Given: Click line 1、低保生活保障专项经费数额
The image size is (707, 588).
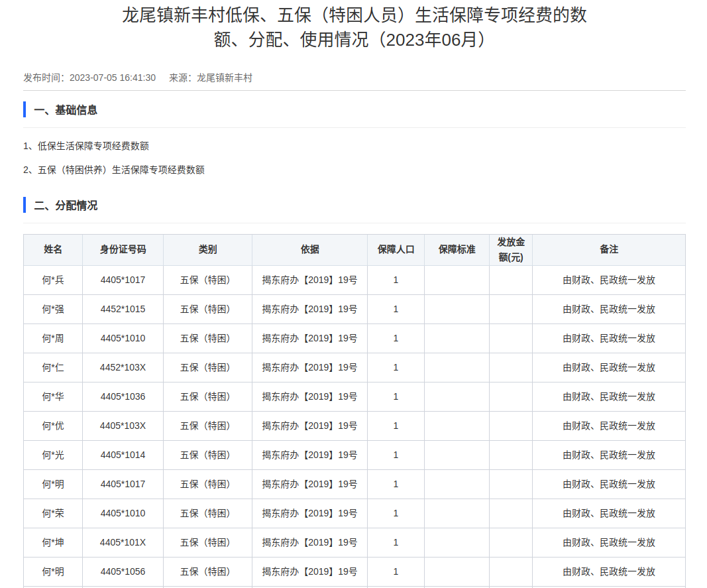Looking at the screenshot, I should (86, 146).
